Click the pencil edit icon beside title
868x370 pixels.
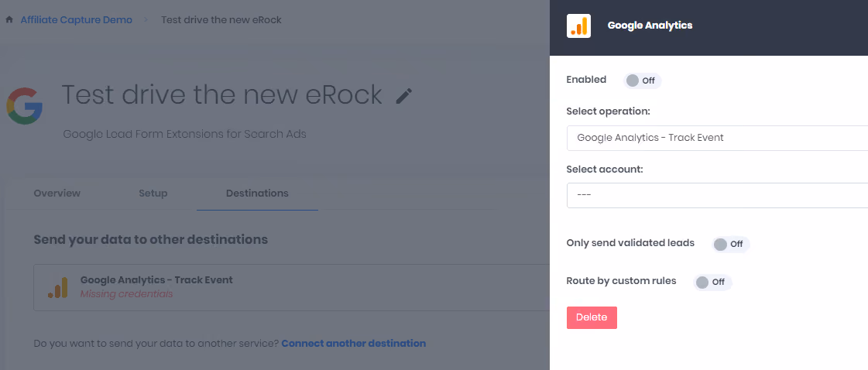pyautogui.click(x=404, y=96)
